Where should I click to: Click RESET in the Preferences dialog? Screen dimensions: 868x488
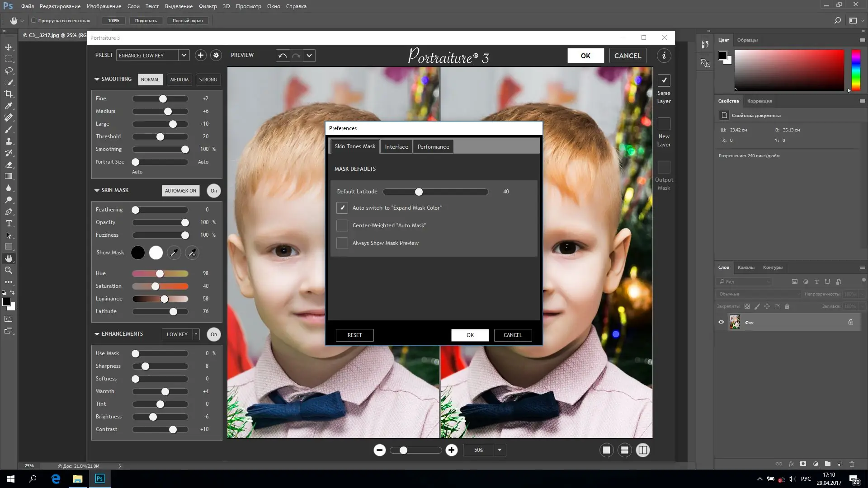point(354,335)
